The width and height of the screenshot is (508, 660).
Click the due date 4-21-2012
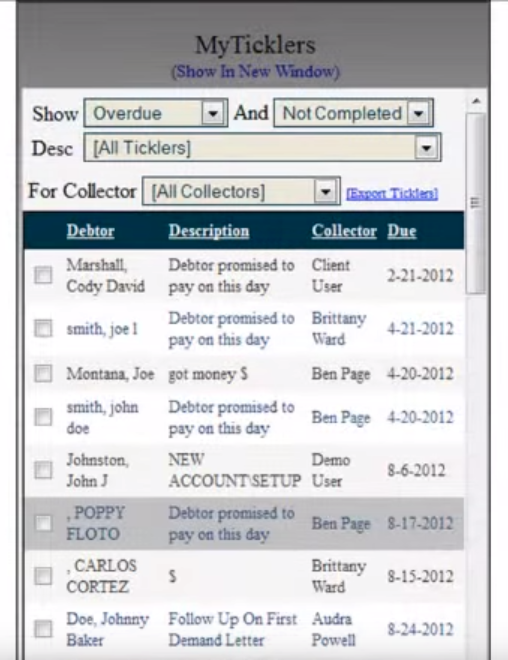420,329
